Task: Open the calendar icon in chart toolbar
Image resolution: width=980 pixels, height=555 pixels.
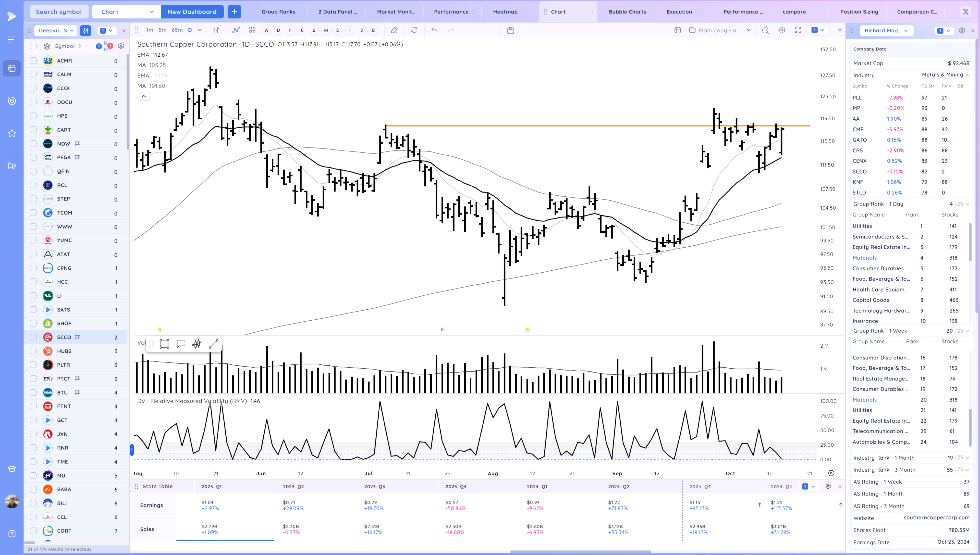Action: tap(510, 30)
